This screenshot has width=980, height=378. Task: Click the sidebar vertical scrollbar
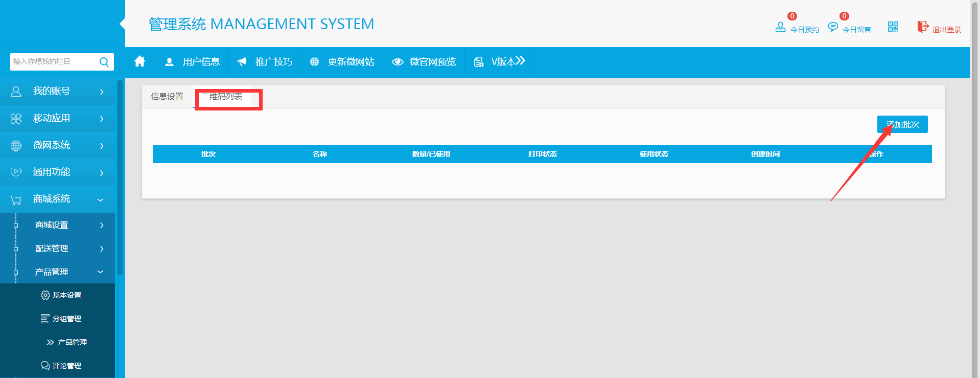click(120, 177)
